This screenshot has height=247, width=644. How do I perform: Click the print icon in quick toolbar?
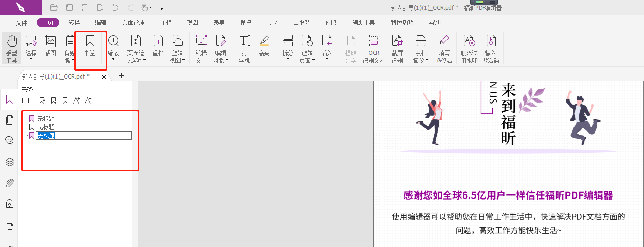[x=85, y=7]
